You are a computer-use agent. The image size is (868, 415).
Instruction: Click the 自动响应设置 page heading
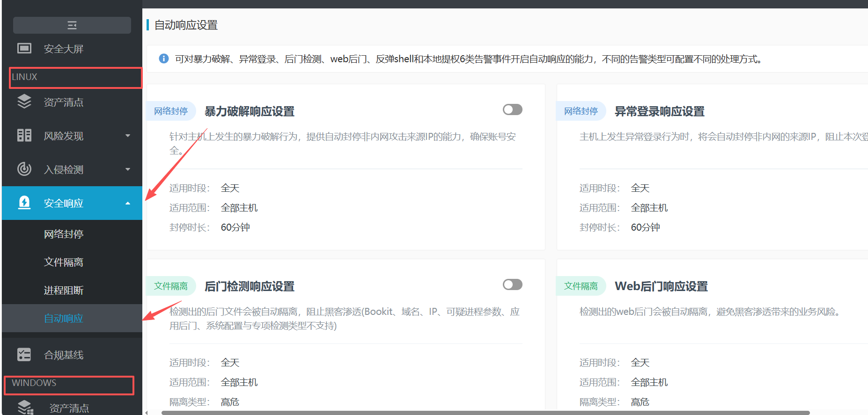[x=186, y=25]
